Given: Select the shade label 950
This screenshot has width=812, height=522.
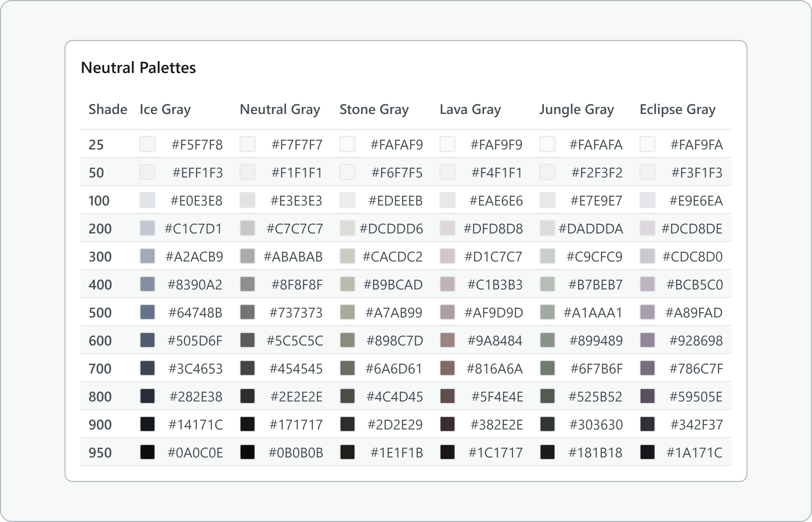Looking at the screenshot, I should pyautogui.click(x=100, y=453).
